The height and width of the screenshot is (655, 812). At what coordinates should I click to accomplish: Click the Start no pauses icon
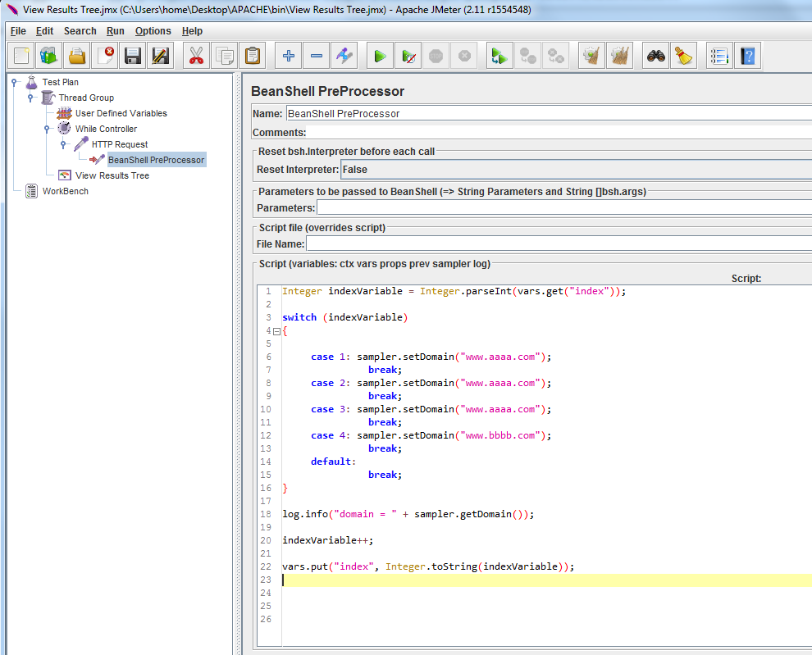click(408, 57)
